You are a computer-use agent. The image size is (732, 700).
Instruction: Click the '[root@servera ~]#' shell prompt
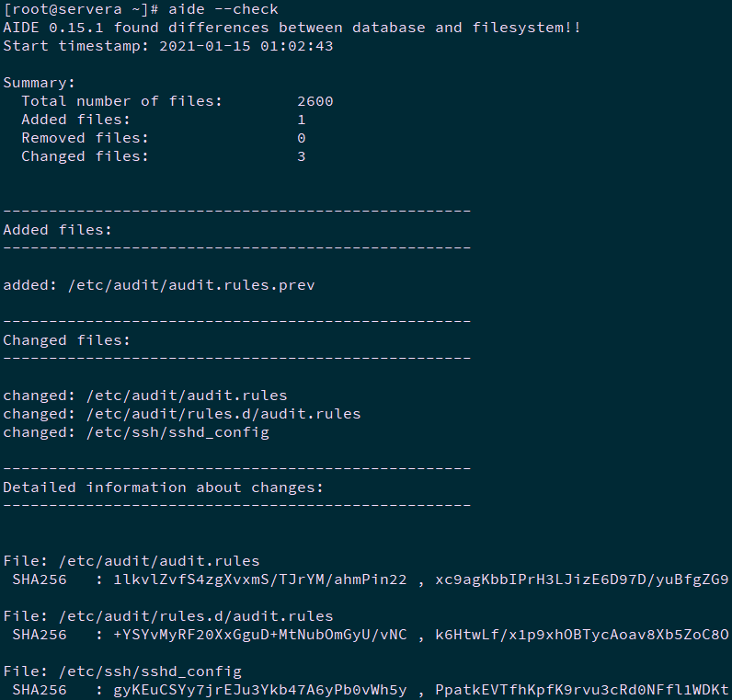tap(79, 9)
